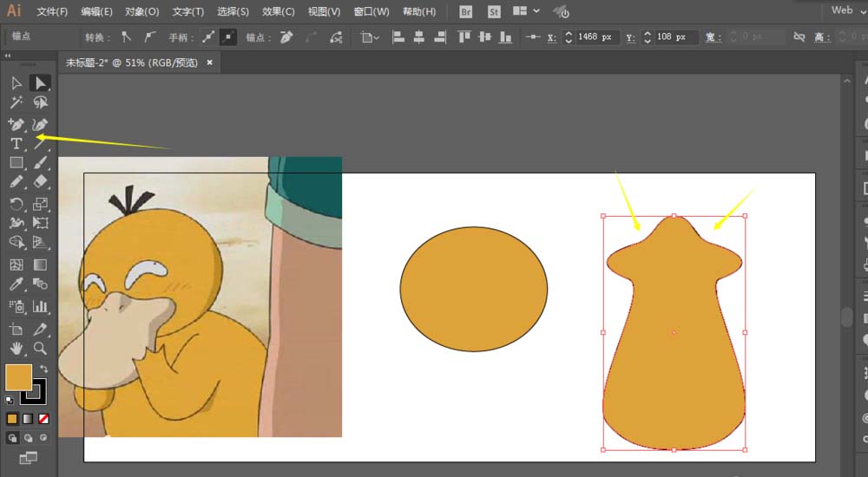868x477 pixels.
Task: Convert selected anchor to corner
Action: point(126,37)
